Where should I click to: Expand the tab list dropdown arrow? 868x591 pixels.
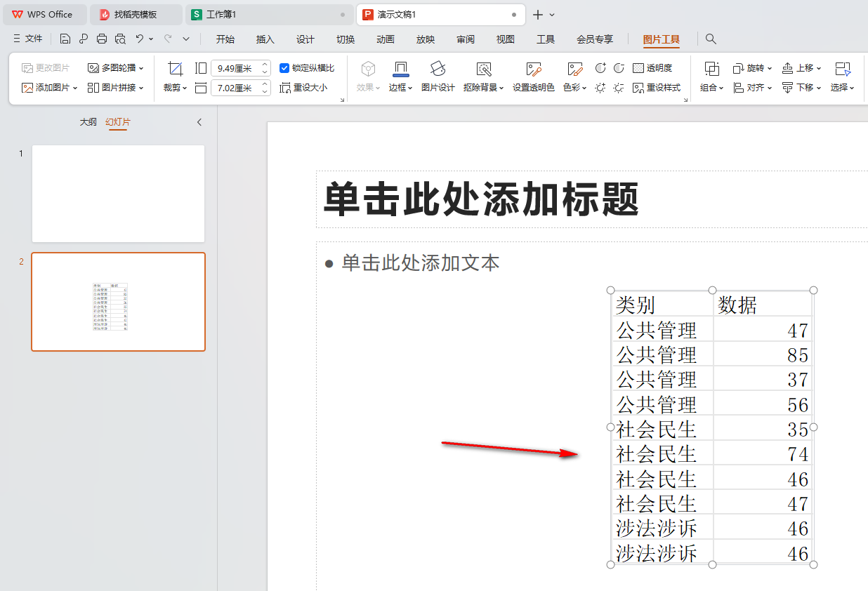(x=552, y=15)
